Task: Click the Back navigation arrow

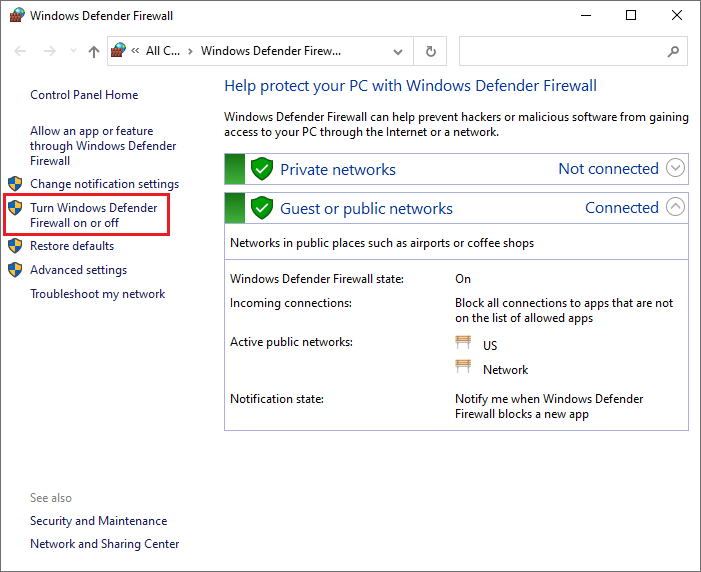Action: (x=20, y=51)
